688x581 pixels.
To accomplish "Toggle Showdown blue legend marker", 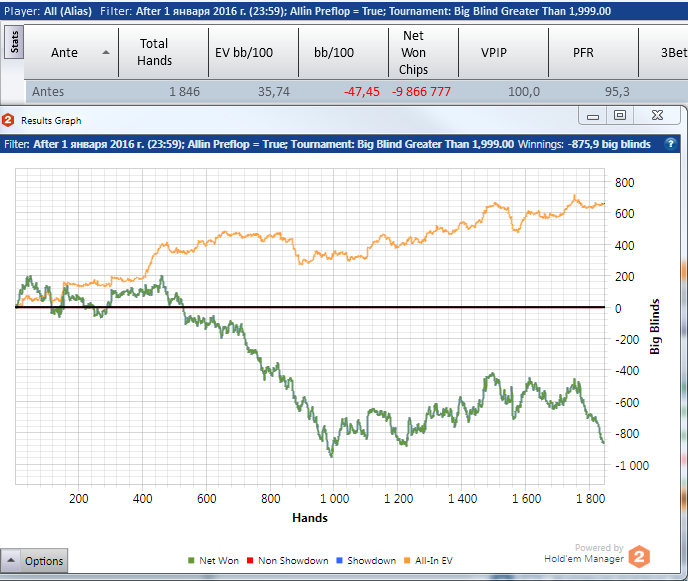I will (339, 560).
